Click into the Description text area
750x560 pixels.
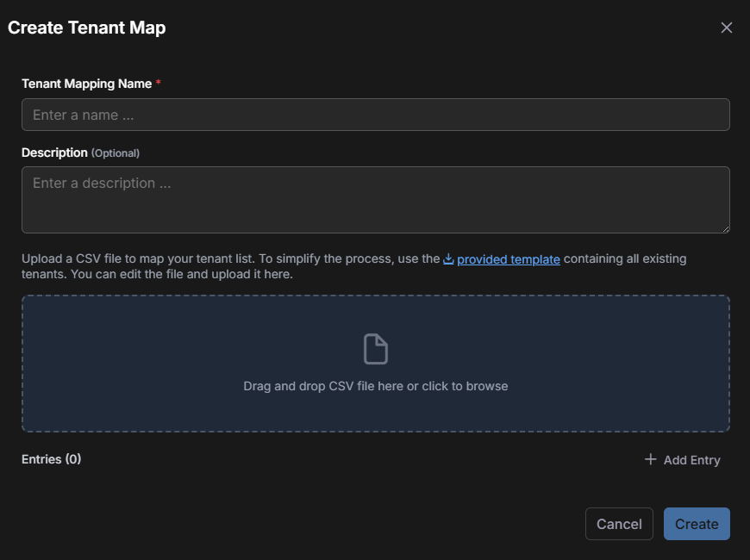pos(375,200)
